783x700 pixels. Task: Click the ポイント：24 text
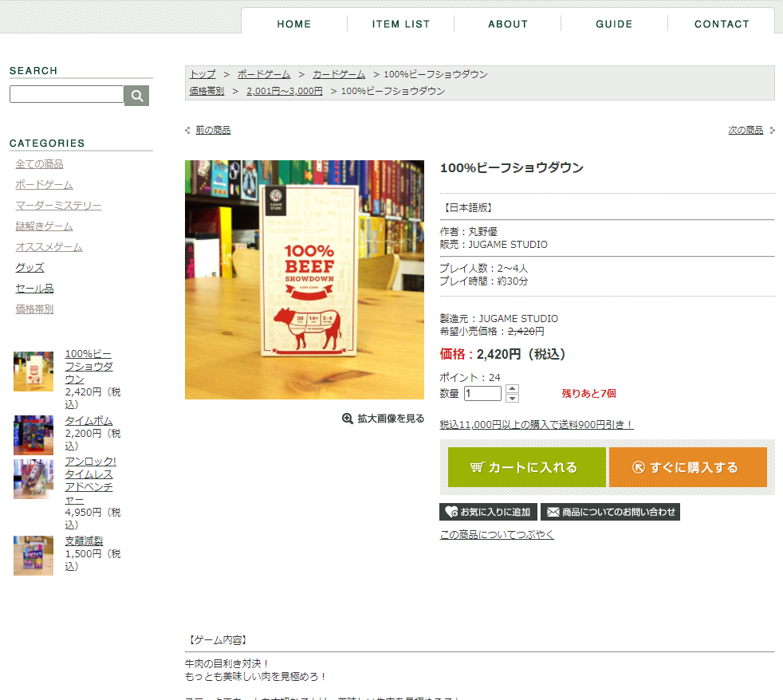coord(470,377)
